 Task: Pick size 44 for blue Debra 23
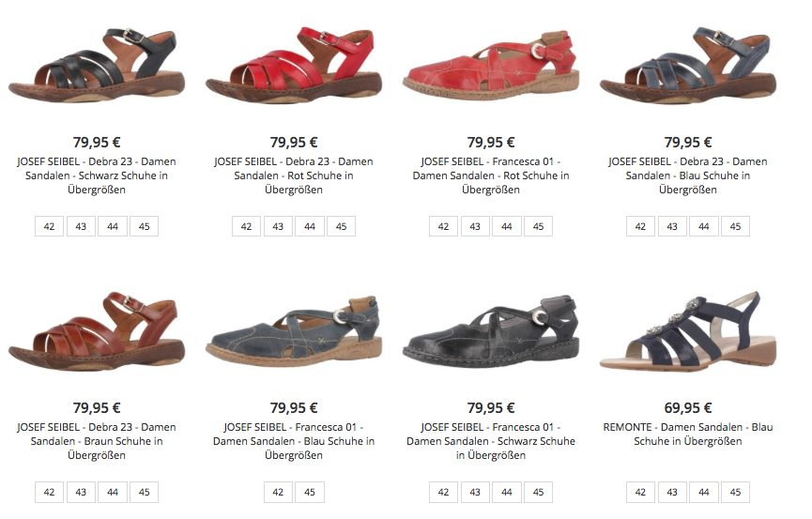tap(704, 226)
